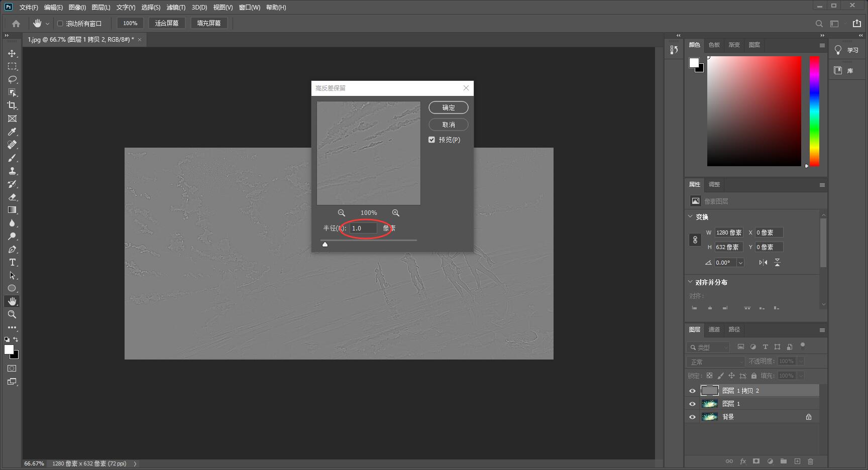Click the 填充屏幕 button

coord(209,23)
